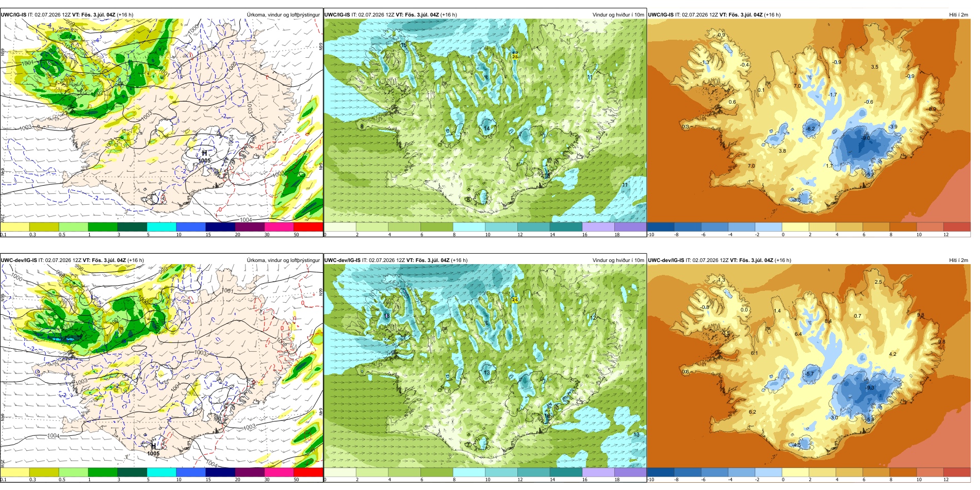Image resolution: width=980 pixels, height=490 pixels.
Task: Click the 4.2 value on UWC-dev temperature map
Action: pos(893,354)
